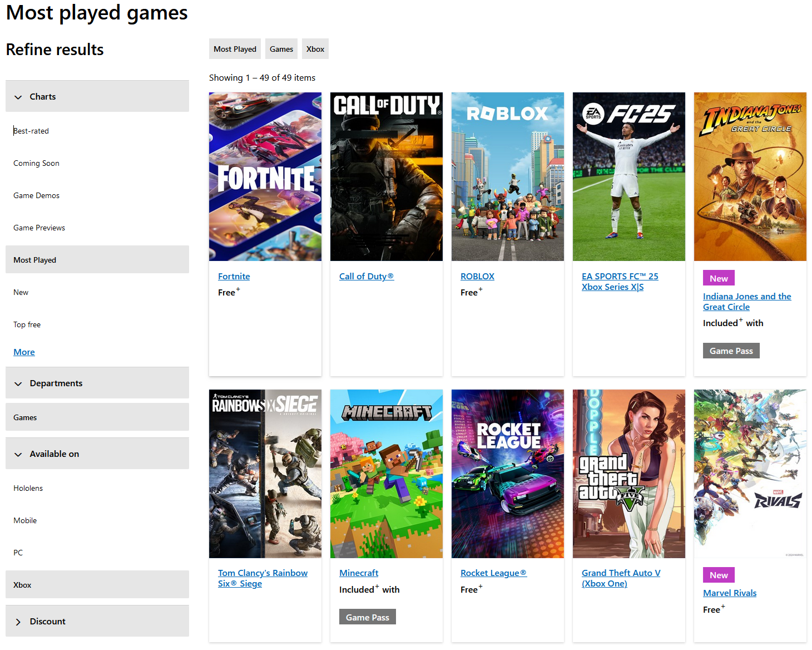812x650 pixels.
Task: Select the Xbox filter in sidebar
Action: 97,585
